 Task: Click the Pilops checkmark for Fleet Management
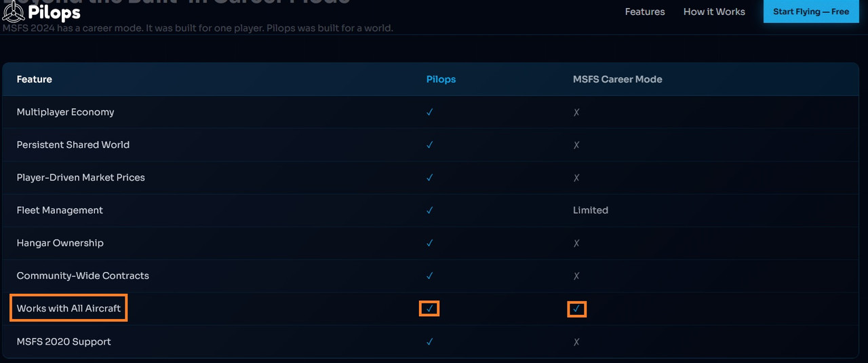pos(429,210)
